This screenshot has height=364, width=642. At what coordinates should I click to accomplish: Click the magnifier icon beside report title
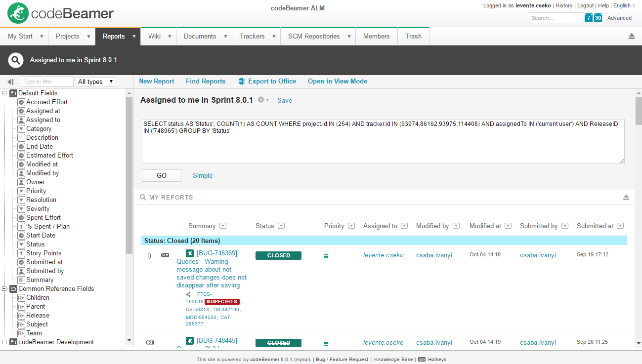pos(16,60)
